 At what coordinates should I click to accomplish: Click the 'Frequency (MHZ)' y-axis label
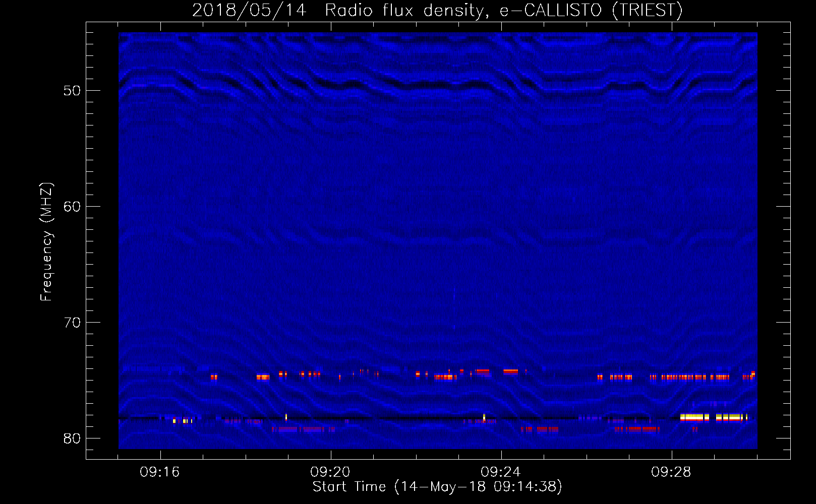pos(46,242)
